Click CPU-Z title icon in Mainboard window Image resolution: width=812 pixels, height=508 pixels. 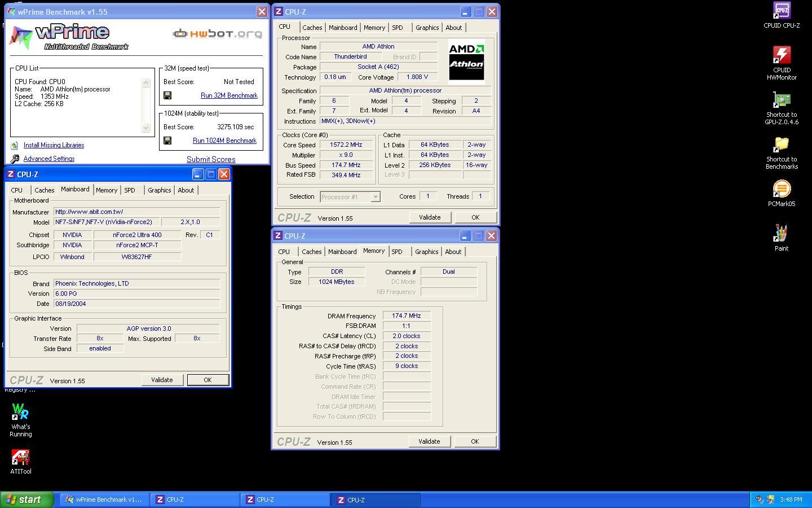(10, 174)
